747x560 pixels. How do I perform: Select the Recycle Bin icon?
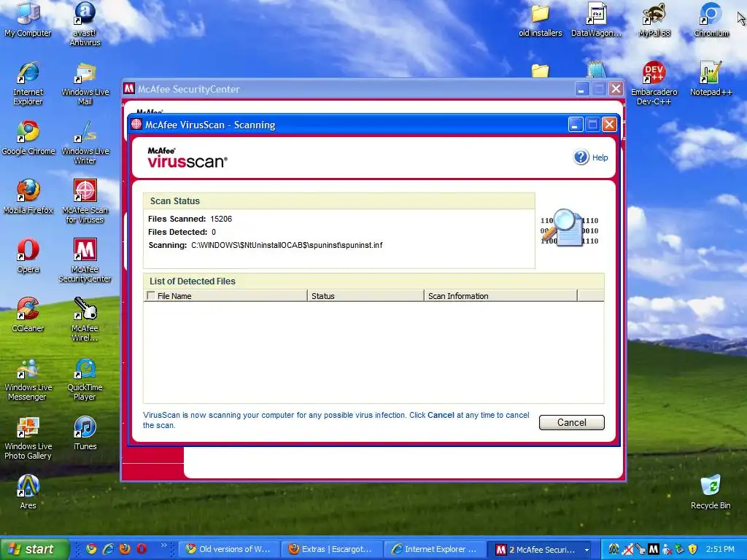pyautogui.click(x=711, y=492)
